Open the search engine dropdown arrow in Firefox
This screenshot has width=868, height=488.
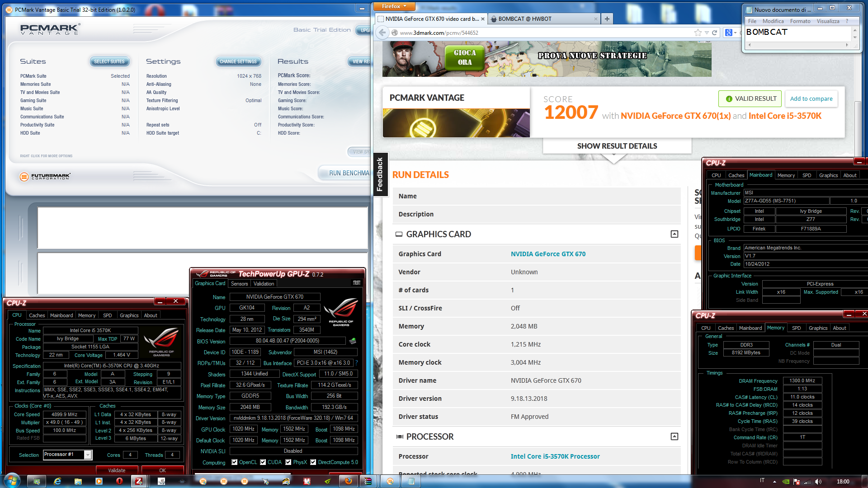pos(735,33)
